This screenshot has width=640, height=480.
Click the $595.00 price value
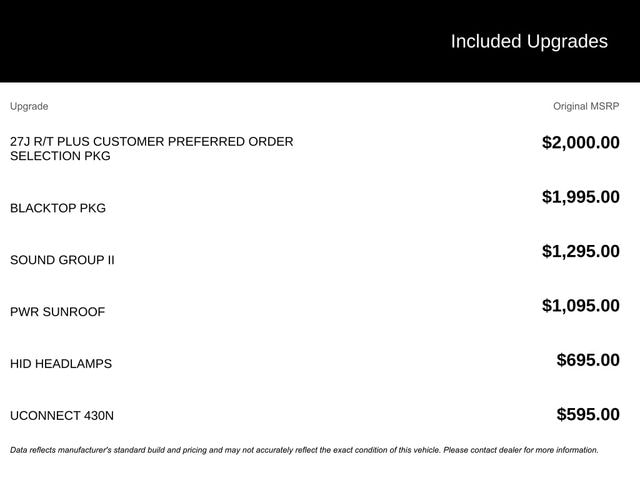588,414
